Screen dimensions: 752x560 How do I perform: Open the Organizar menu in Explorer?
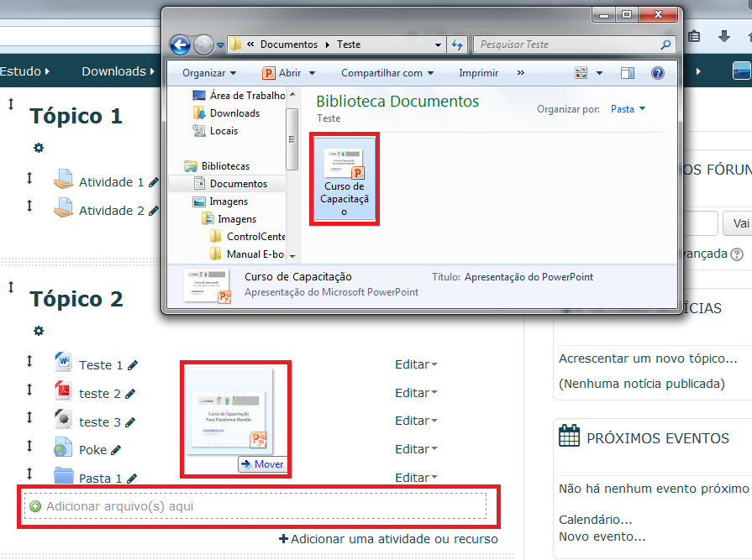tap(209, 73)
